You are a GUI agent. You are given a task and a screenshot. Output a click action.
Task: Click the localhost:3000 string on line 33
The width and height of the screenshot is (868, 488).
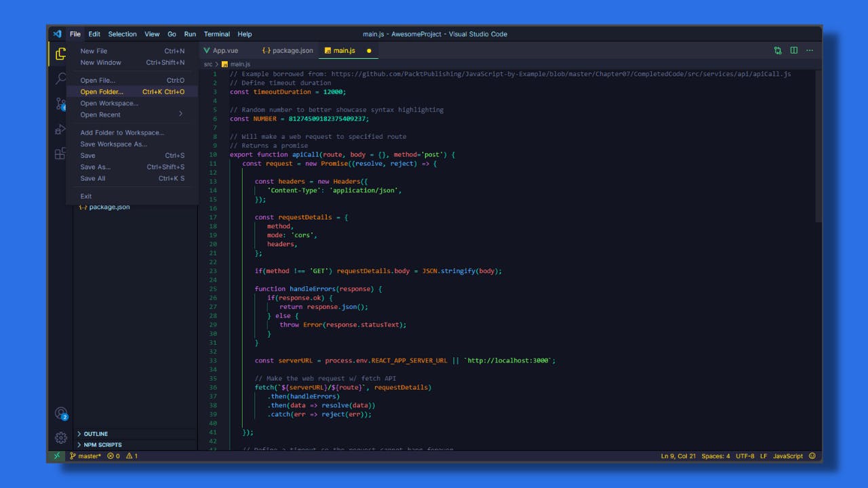(509, 361)
